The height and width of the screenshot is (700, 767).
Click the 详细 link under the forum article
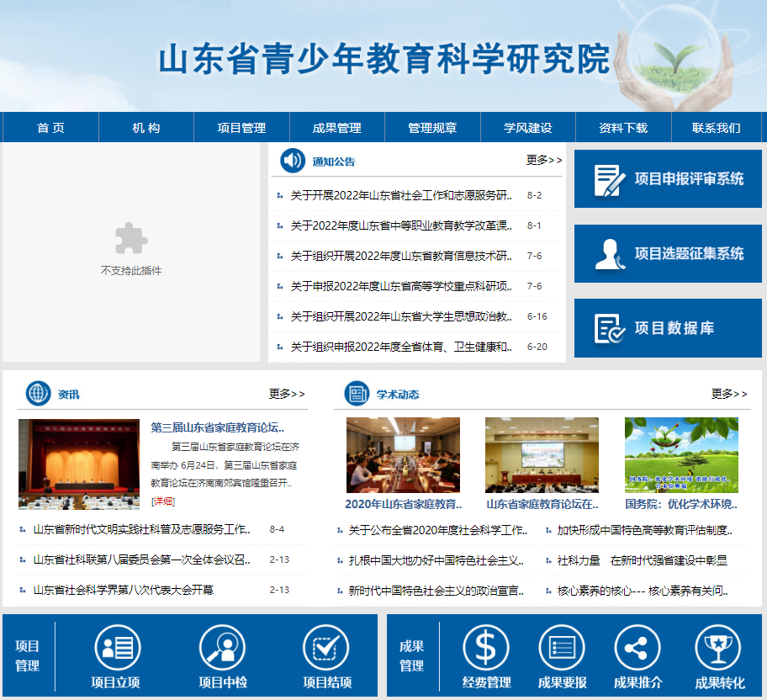(162, 501)
